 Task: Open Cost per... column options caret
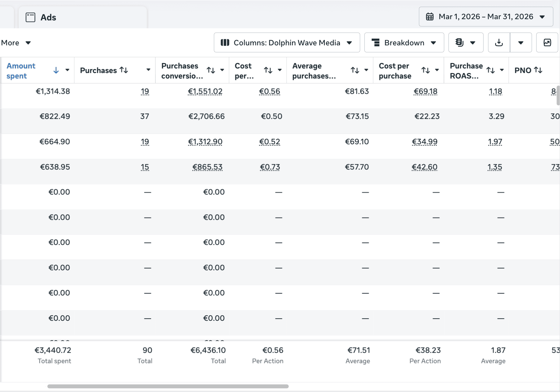[x=280, y=70]
